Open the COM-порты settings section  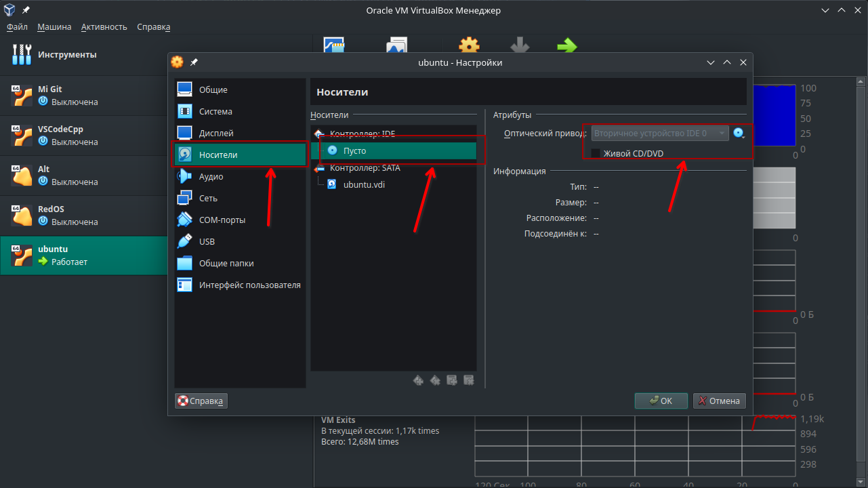click(x=222, y=220)
